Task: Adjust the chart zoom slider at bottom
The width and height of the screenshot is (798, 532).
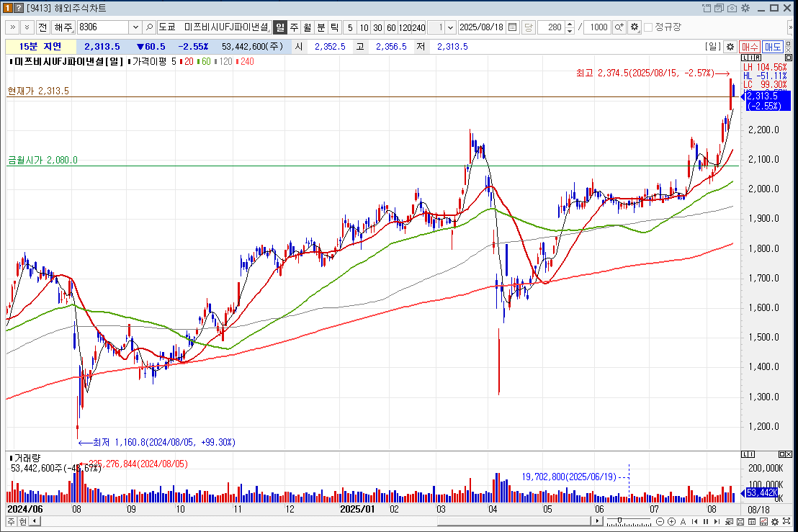Action: pos(619,521)
